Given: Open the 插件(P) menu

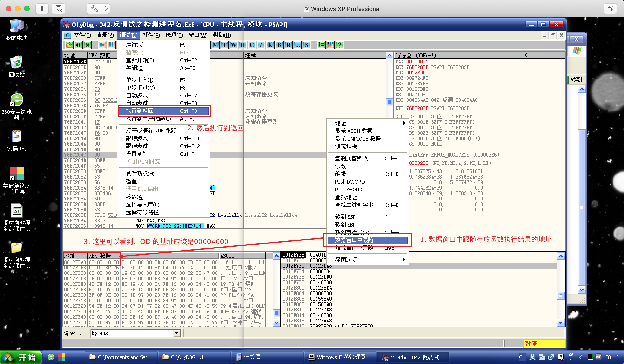Looking at the screenshot, I should coord(151,35).
